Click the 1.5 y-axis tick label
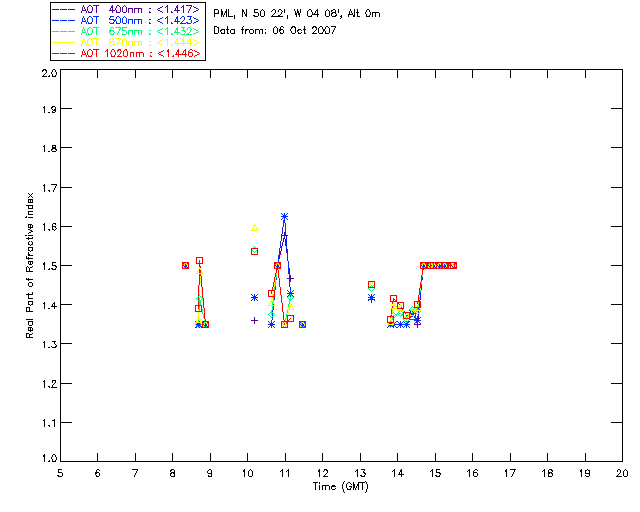 [x=49, y=266]
